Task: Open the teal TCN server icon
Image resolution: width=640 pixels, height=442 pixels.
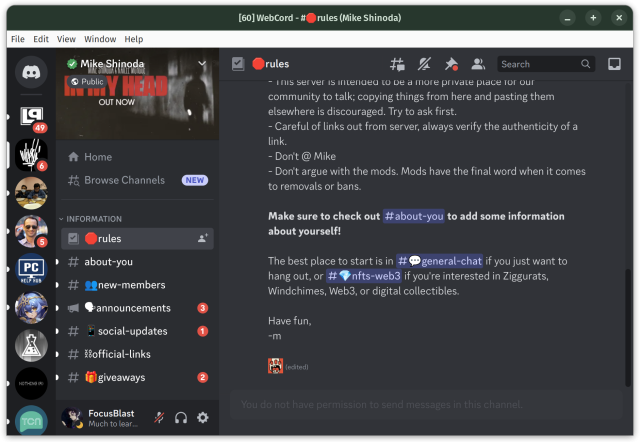Action: tap(31, 420)
